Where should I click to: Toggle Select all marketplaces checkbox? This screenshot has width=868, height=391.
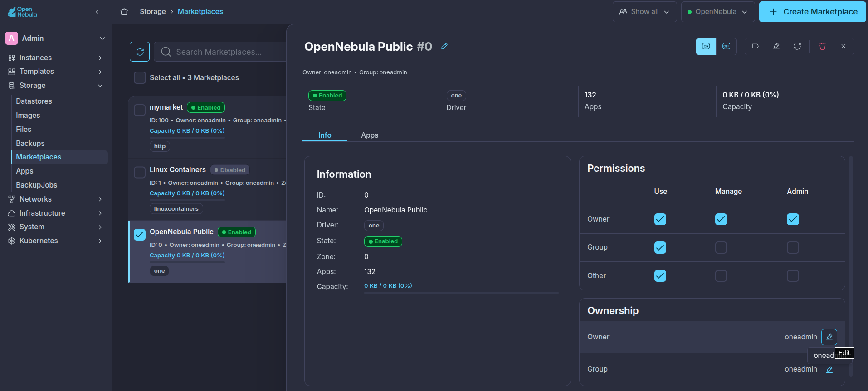click(140, 78)
